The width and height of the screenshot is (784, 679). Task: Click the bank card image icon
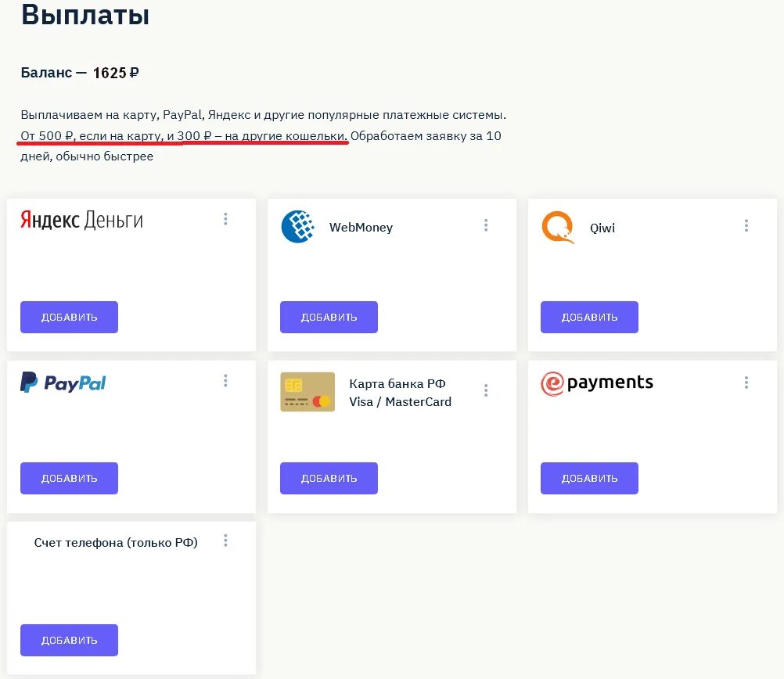(x=307, y=392)
